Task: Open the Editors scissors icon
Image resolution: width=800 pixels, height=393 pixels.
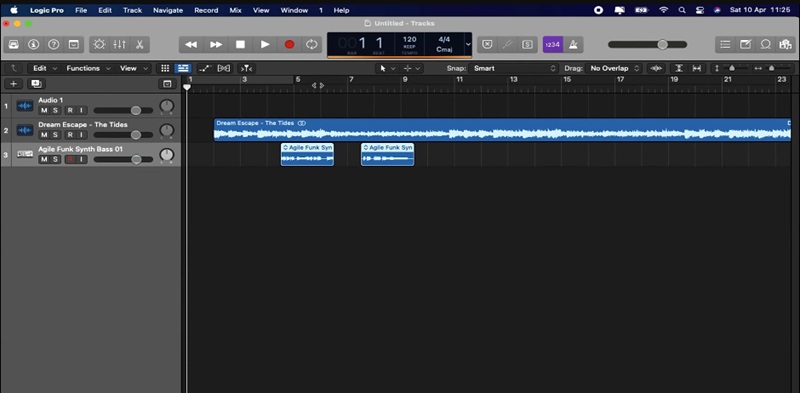Action: pos(139,45)
